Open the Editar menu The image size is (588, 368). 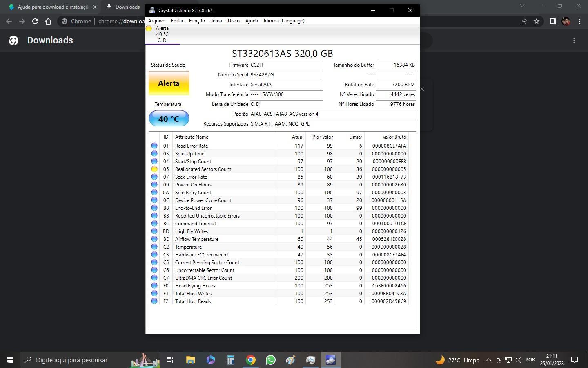177,21
